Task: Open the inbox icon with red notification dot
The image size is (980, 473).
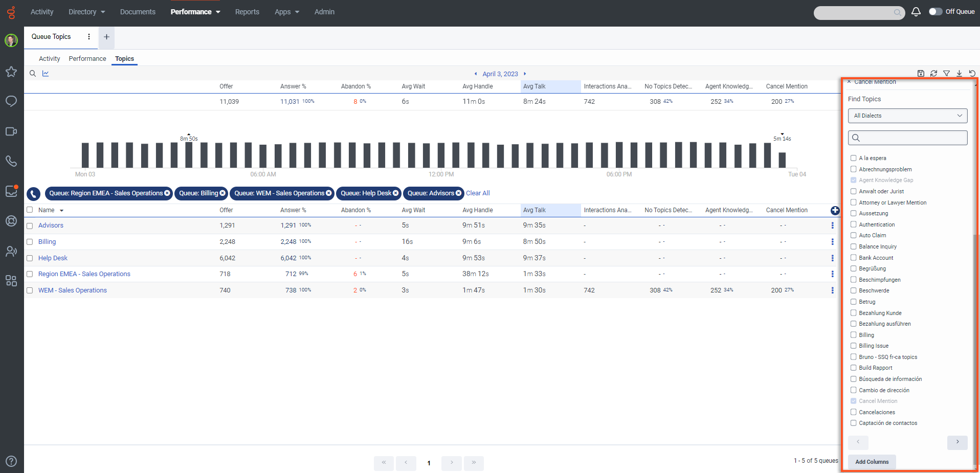Action: point(11,191)
